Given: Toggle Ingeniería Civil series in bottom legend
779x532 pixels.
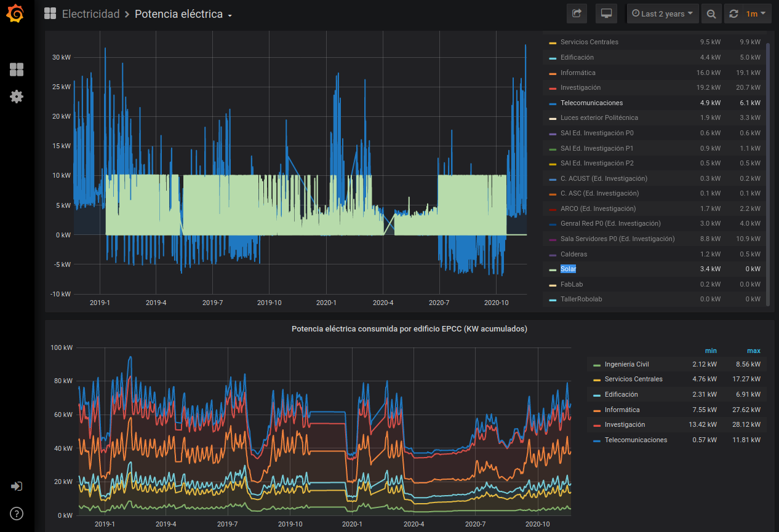Looking at the screenshot, I should coord(626,365).
